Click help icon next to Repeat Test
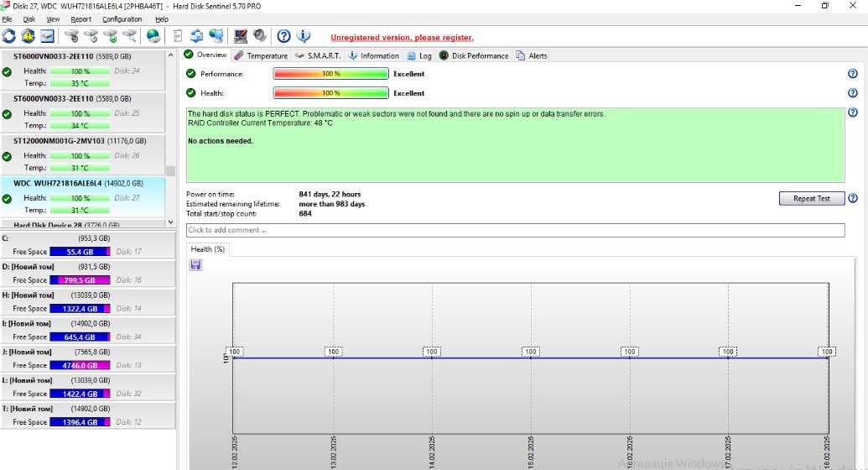 click(x=853, y=198)
